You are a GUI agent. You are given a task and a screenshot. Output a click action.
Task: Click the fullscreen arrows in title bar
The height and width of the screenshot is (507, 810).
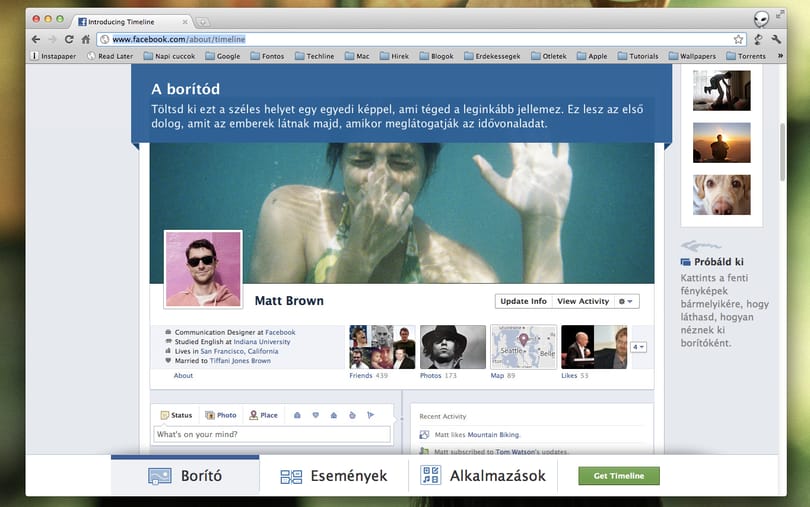click(780, 15)
